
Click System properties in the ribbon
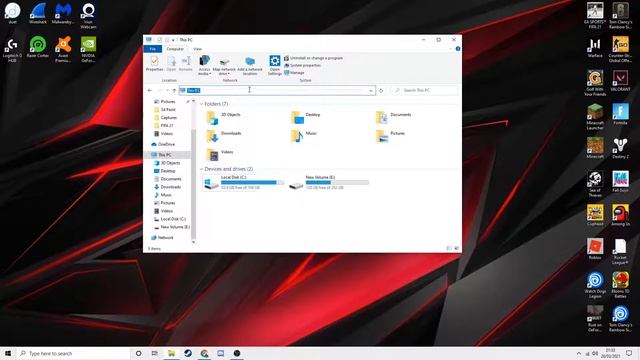[x=302, y=65]
